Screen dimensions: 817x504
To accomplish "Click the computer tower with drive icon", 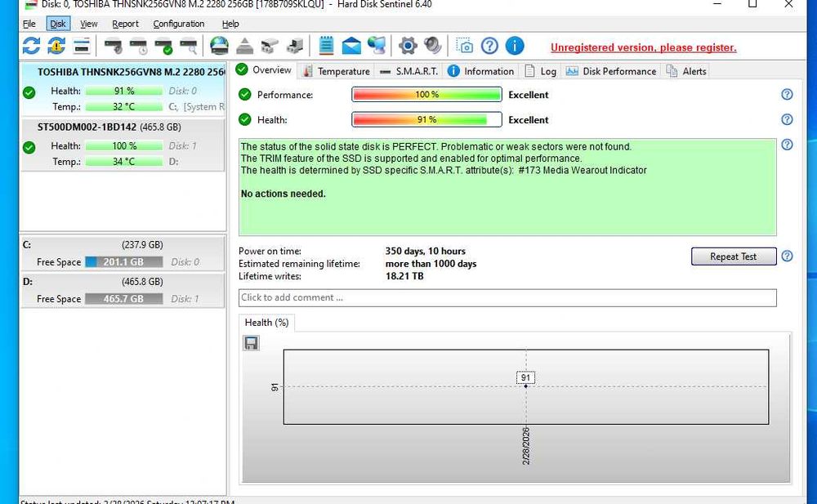I will click(x=295, y=46).
